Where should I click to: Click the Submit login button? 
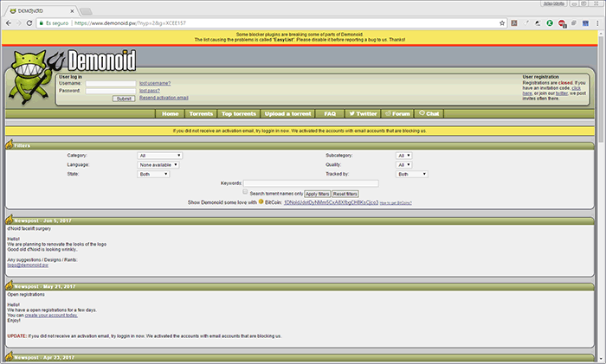(x=124, y=99)
